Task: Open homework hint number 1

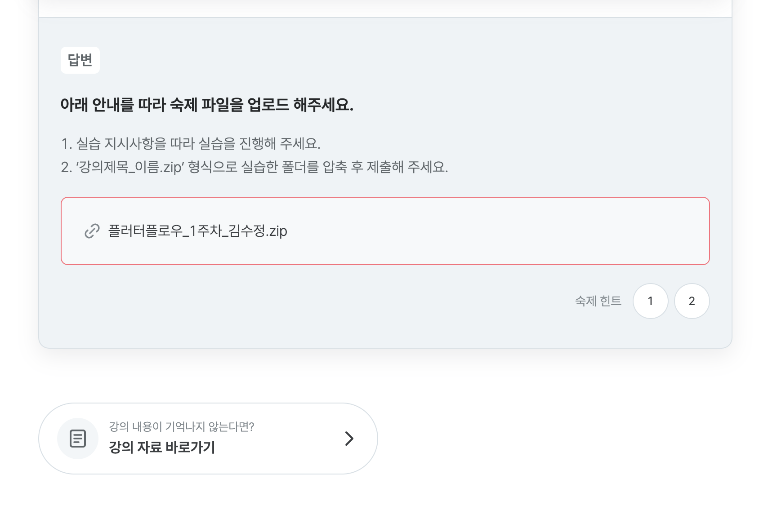Action: (650, 301)
